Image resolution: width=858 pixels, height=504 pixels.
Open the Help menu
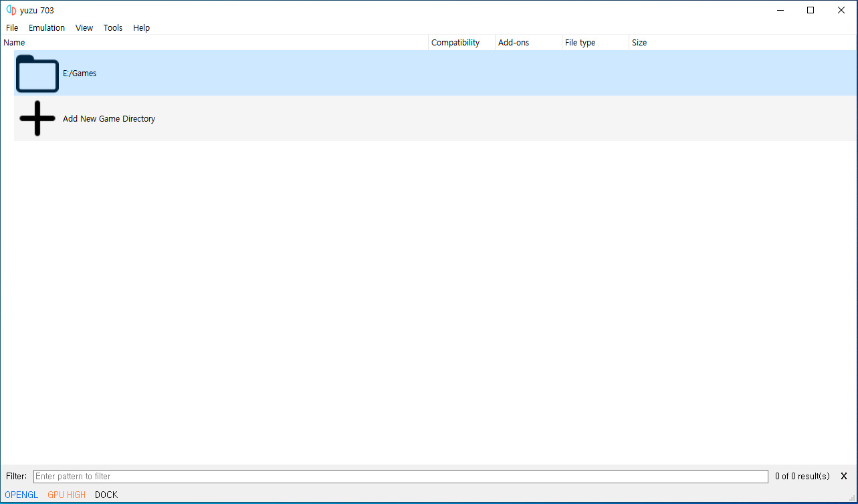coord(141,28)
